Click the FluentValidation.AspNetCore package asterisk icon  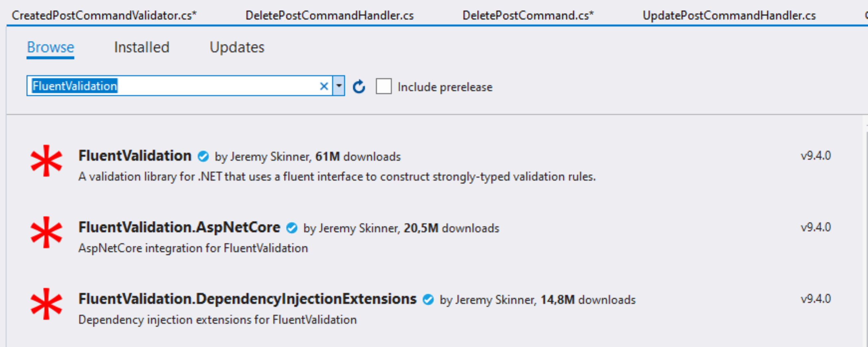pyautogui.click(x=46, y=232)
